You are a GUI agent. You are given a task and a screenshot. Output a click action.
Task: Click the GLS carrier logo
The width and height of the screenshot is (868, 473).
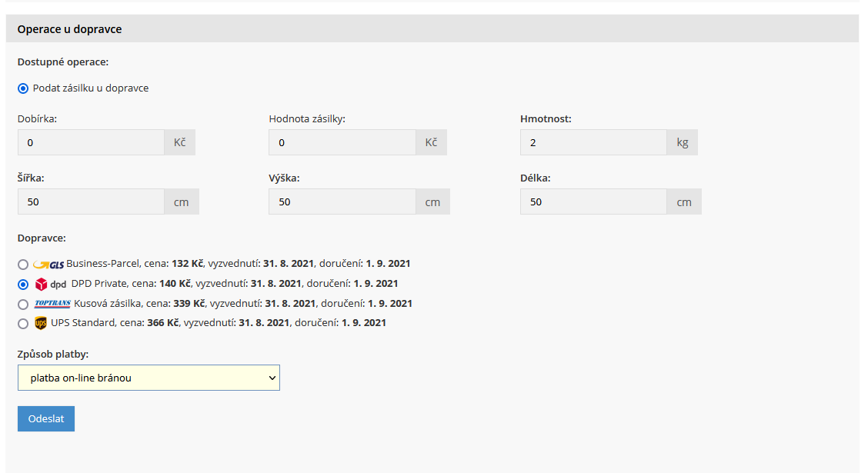click(x=49, y=264)
